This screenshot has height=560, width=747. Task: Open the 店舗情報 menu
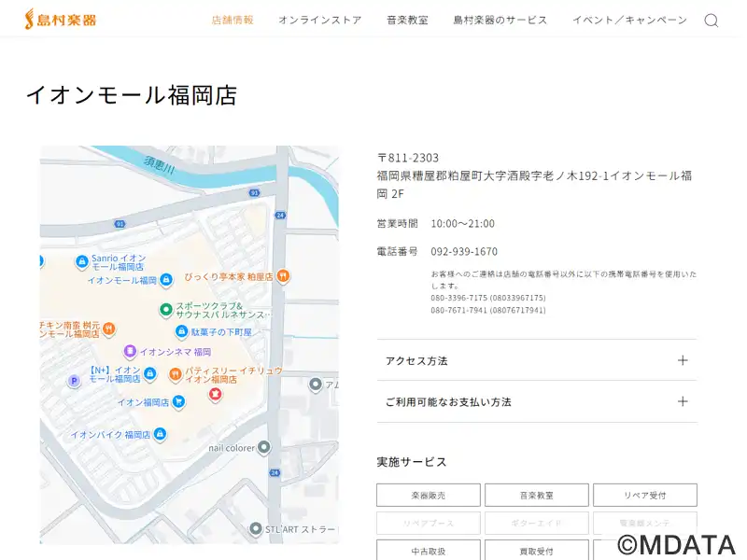point(233,20)
